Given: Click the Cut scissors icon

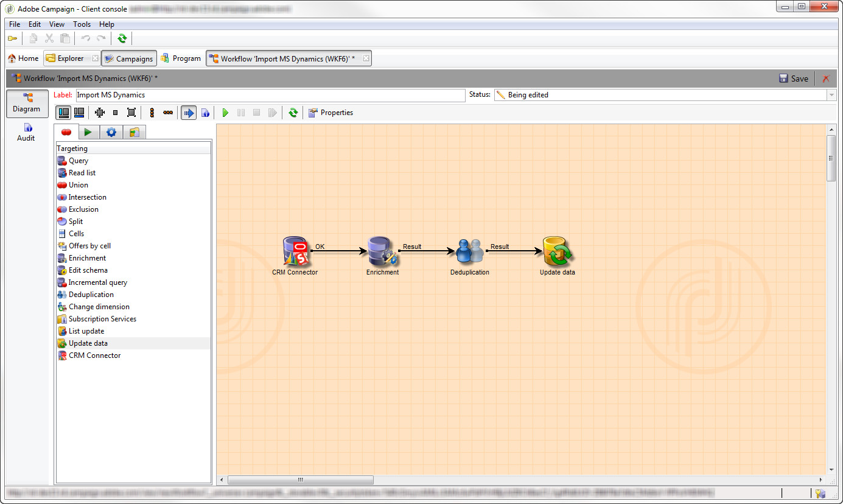Looking at the screenshot, I should 49,38.
